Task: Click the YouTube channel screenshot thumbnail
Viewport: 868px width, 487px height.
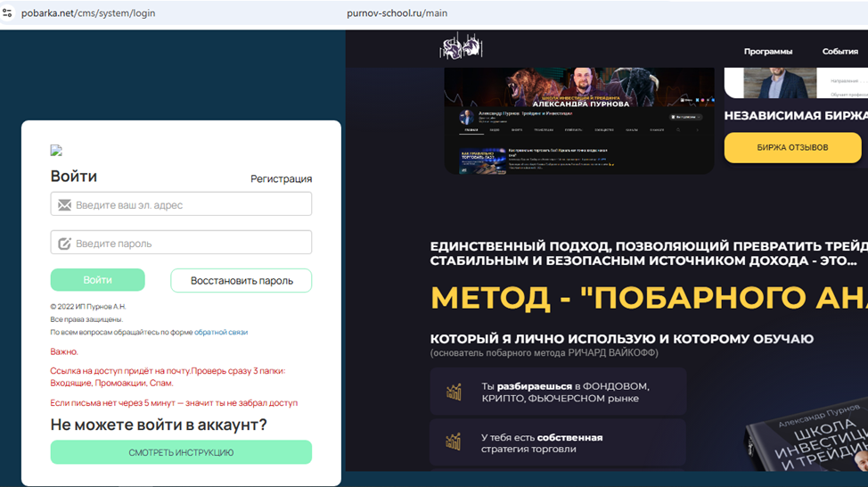Action: pyautogui.click(x=579, y=120)
